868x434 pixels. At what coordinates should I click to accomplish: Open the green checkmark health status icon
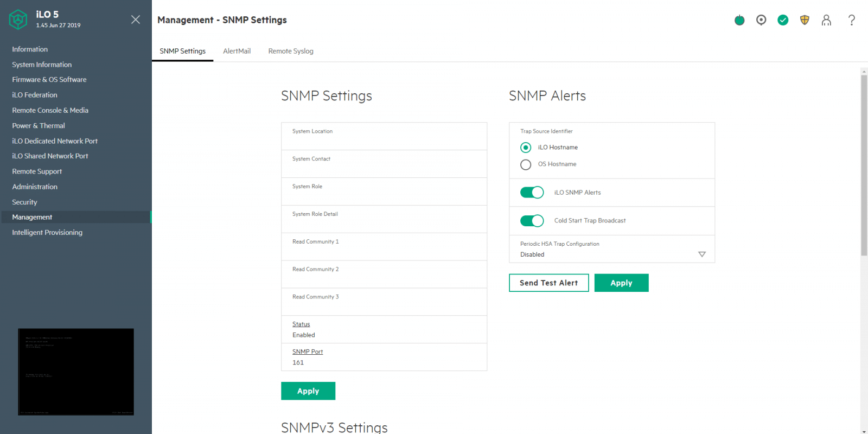click(783, 20)
